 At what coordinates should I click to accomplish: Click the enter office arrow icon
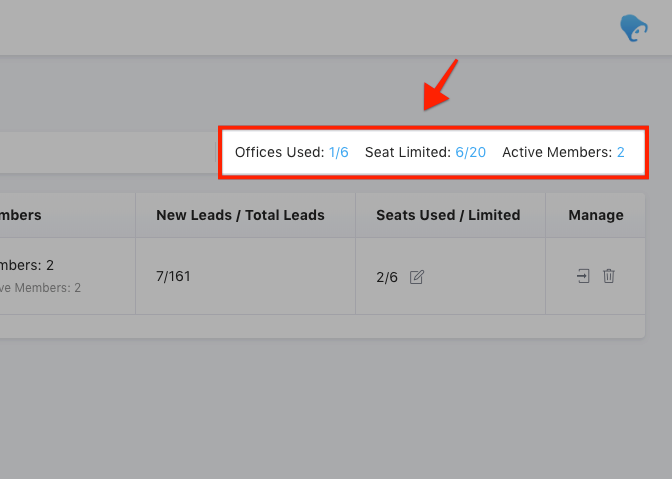coord(583,276)
